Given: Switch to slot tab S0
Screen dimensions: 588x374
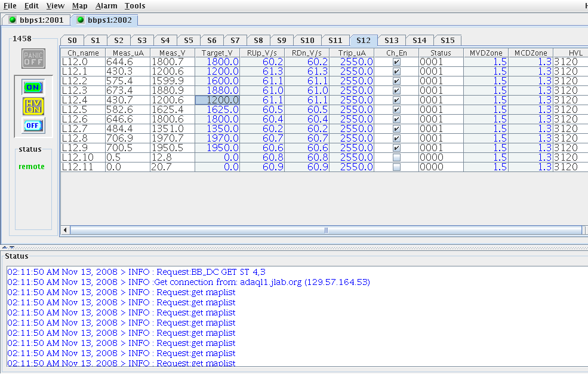Looking at the screenshot, I should (72, 40).
